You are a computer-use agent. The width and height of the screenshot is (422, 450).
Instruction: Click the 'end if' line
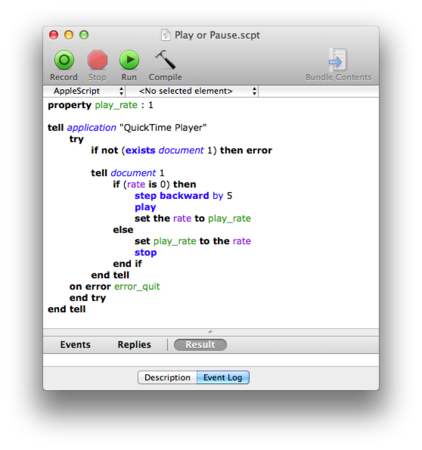[127, 264]
